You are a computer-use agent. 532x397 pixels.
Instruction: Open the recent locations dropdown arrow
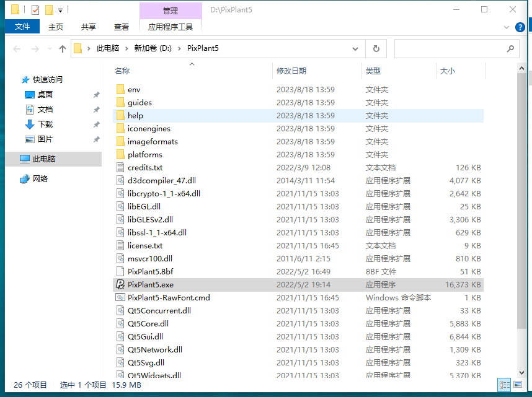click(x=49, y=48)
